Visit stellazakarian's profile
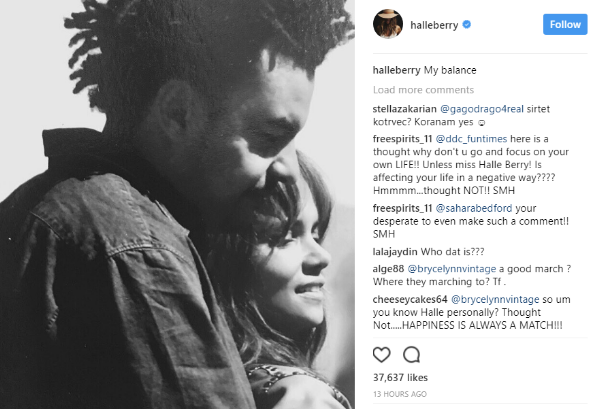 click(405, 109)
